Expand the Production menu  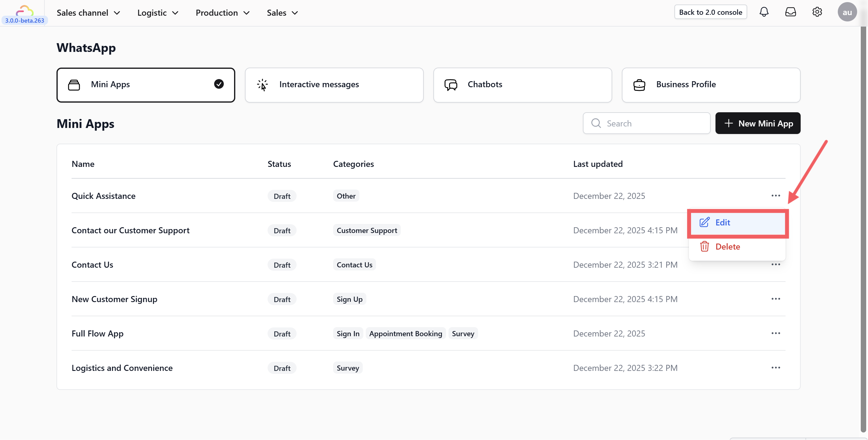click(222, 13)
